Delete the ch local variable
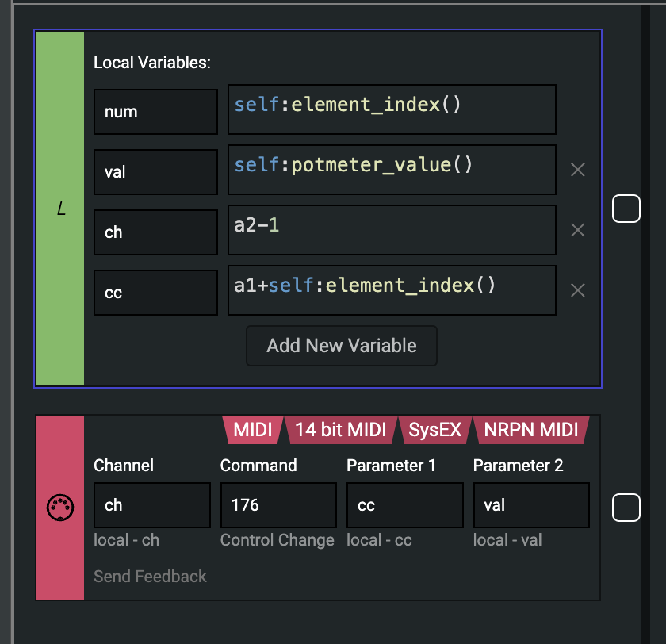Screen dimensions: 666x644 (x=578, y=230)
